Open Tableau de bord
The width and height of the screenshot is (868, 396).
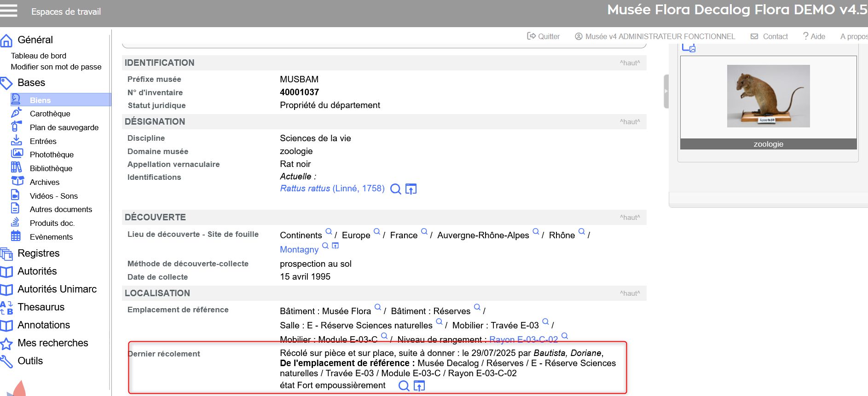point(39,56)
